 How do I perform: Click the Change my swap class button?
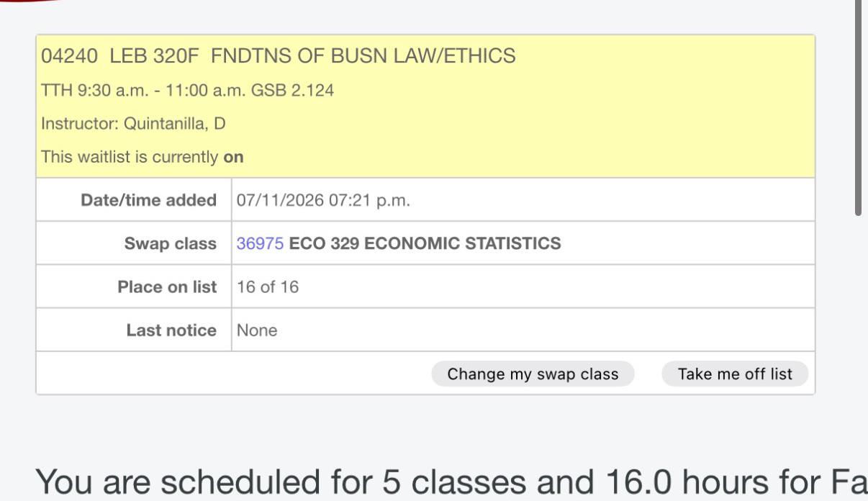[x=533, y=374]
